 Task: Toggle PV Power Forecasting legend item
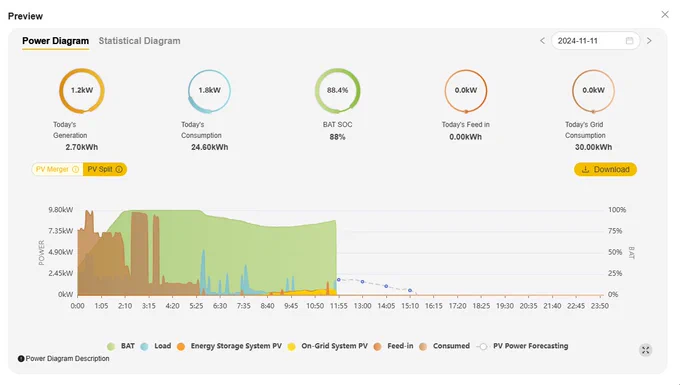click(522, 346)
